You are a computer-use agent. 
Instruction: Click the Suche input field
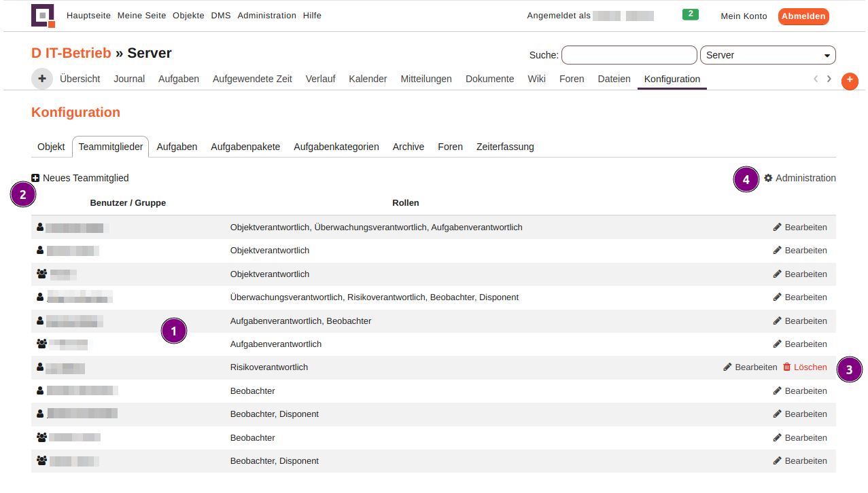629,55
